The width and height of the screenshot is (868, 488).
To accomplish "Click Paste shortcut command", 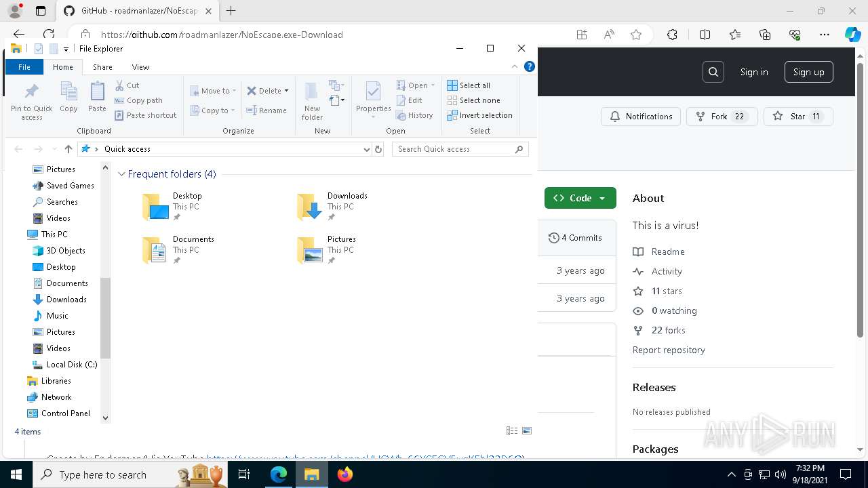I will click(x=146, y=115).
